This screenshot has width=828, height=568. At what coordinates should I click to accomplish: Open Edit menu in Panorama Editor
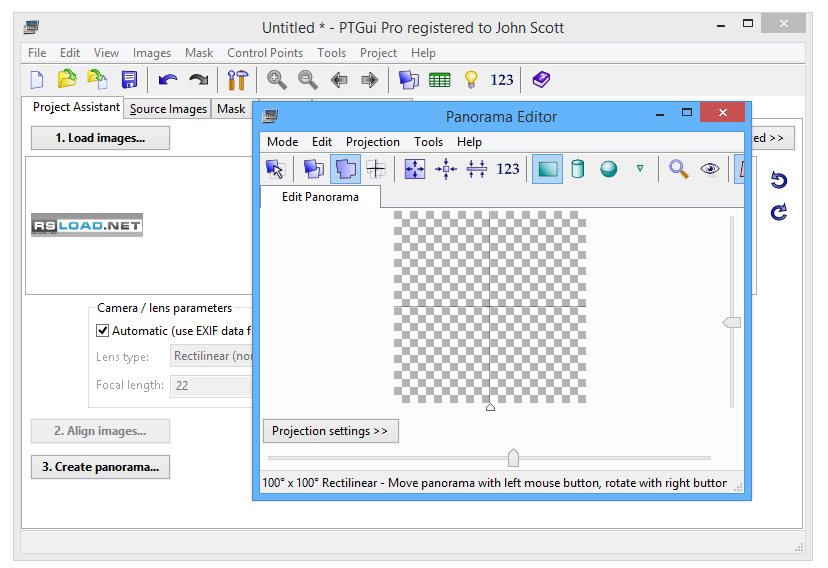(x=322, y=142)
